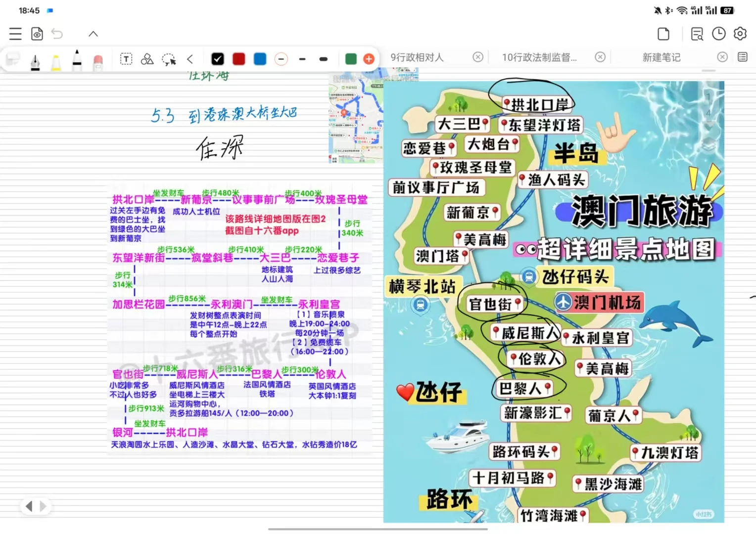Select the lasso selection tool

coord(169,59)
